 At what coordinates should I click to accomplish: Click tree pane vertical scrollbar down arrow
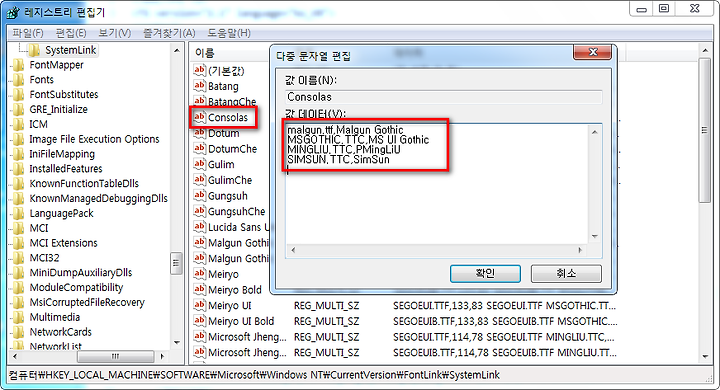coord(177,342)
